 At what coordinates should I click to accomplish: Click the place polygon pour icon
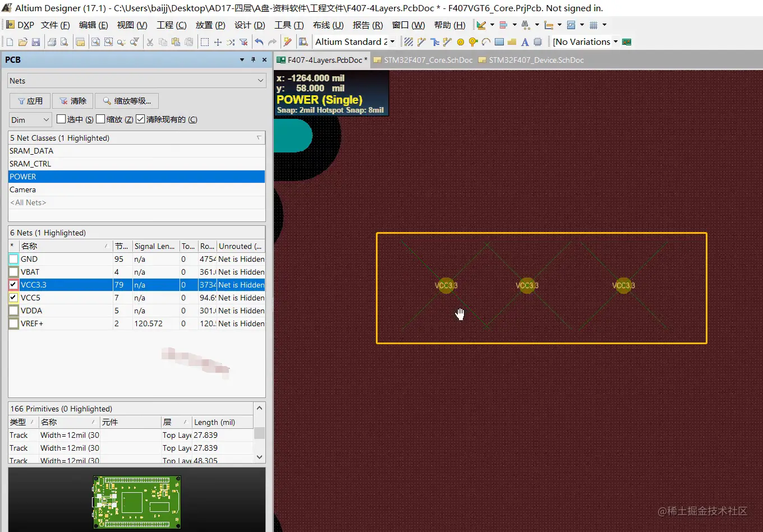coord(512,42)
